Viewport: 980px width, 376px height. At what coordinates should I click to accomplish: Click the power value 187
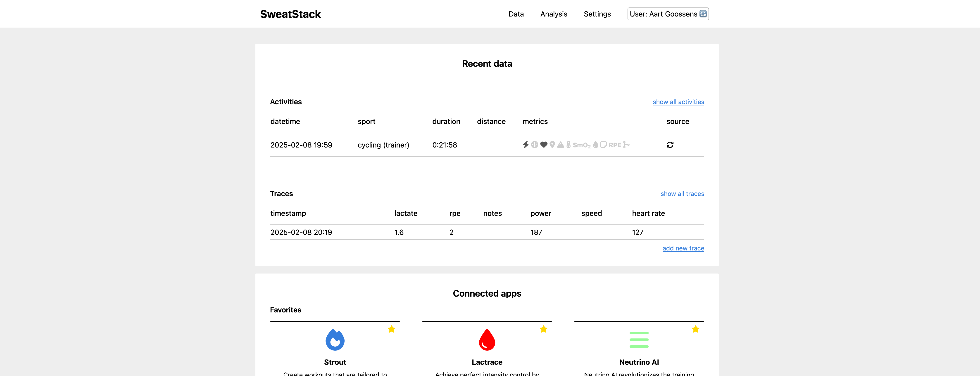pos(536,232)
